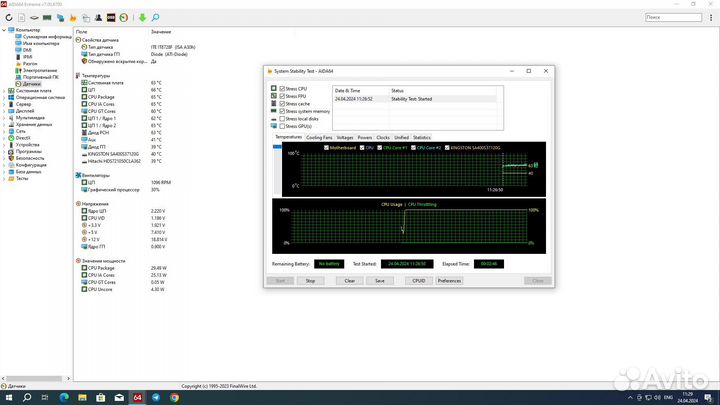Collapse the Компьютер tree node
The height and width of the screenshot is (405, 720).
coord(4,30)
